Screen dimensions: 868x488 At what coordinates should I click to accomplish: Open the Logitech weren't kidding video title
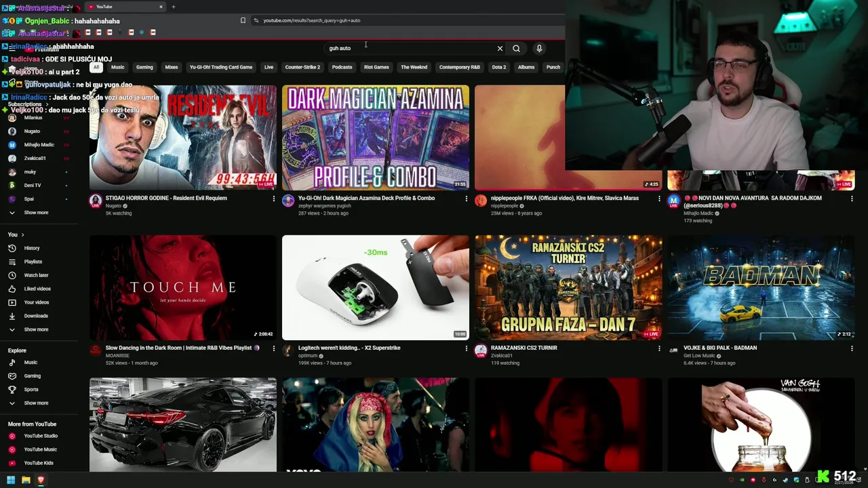coord(349,348)
